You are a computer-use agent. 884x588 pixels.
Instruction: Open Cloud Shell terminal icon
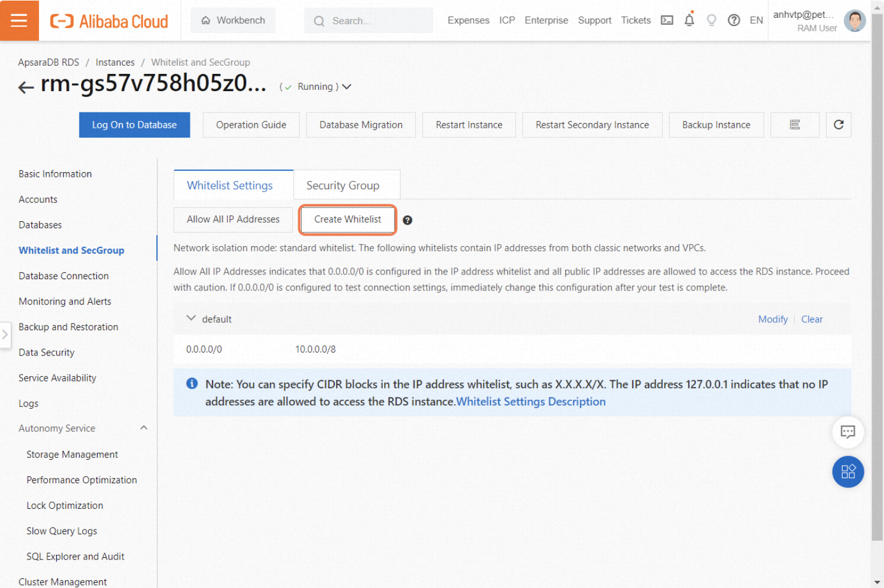(x=667, y=20)
